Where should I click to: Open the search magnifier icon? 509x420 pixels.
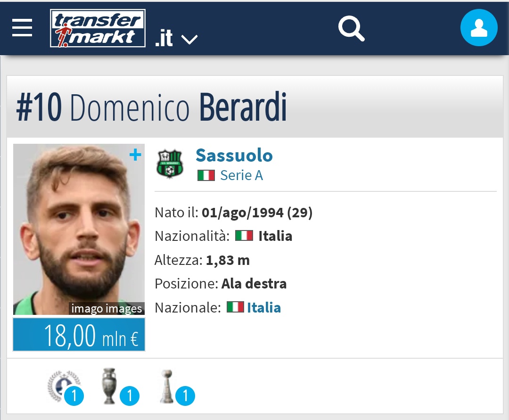pos(351,29)
